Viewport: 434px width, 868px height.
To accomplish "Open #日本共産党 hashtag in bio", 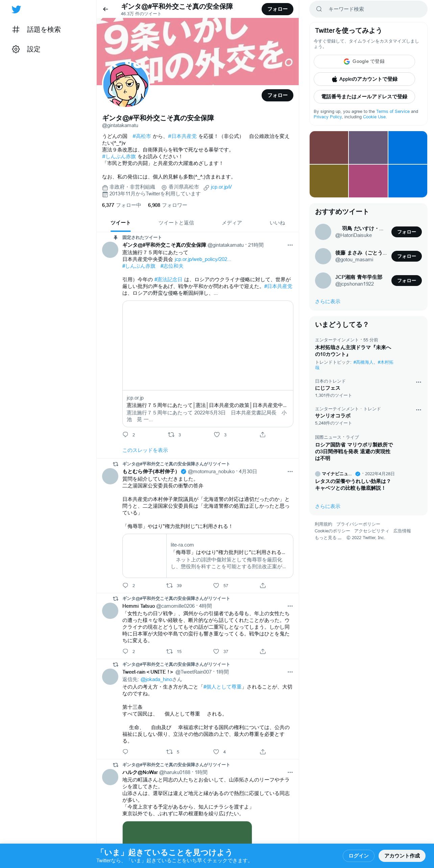I will pyautogui.click(x=182, y=136).
